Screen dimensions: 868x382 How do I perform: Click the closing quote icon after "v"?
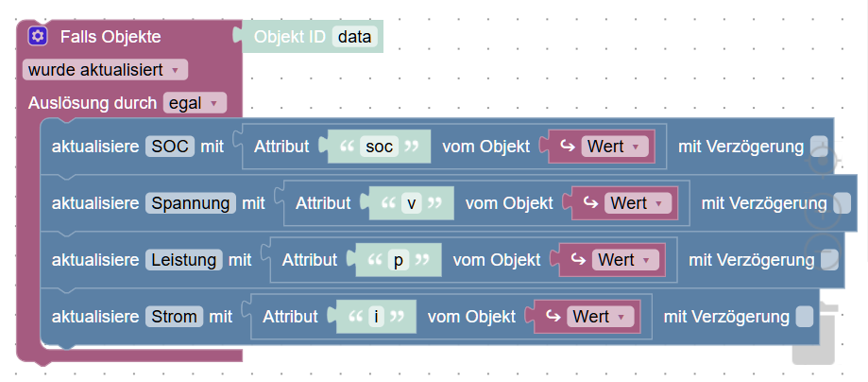(434, 203)
